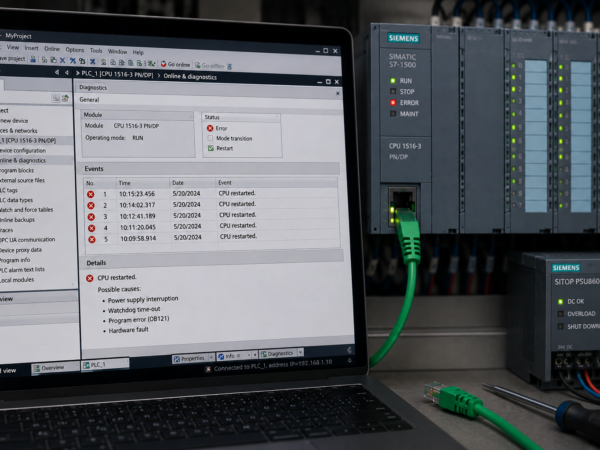Close the Diagnostics panel with its small x
The height and width of the screenshot is (450, 600).
point(338,93)
